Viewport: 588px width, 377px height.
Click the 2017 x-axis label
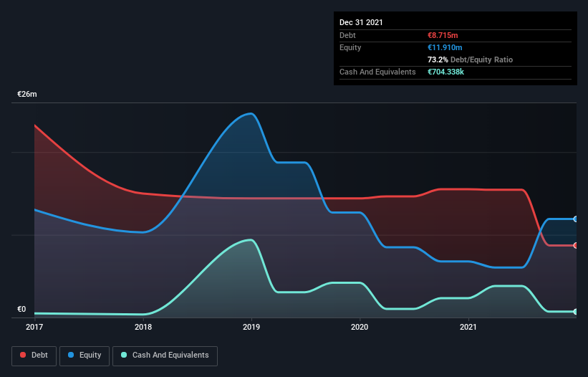pos(34,327)
